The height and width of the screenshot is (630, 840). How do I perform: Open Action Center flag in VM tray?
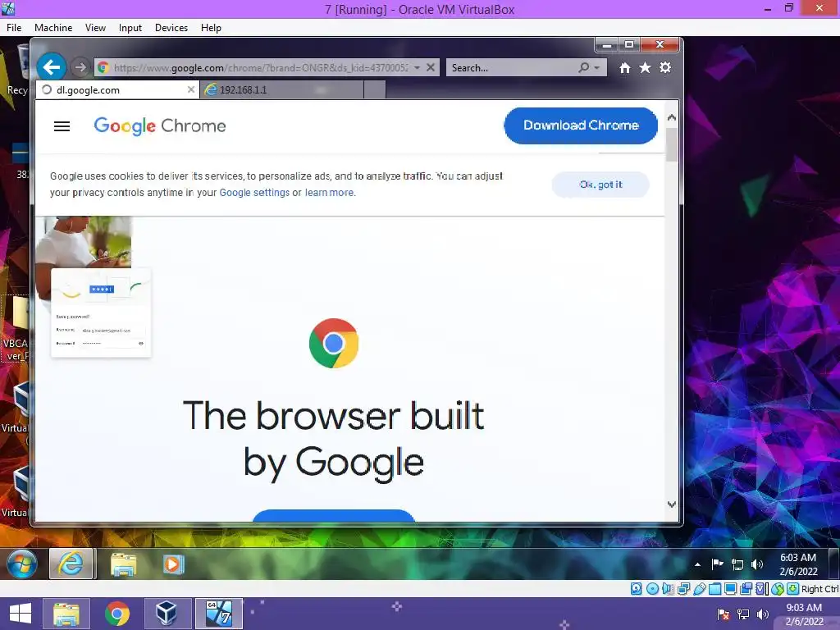[717, 564]
